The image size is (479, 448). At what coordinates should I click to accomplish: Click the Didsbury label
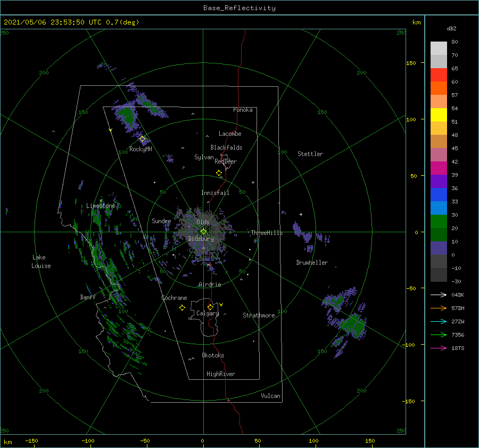201,239
